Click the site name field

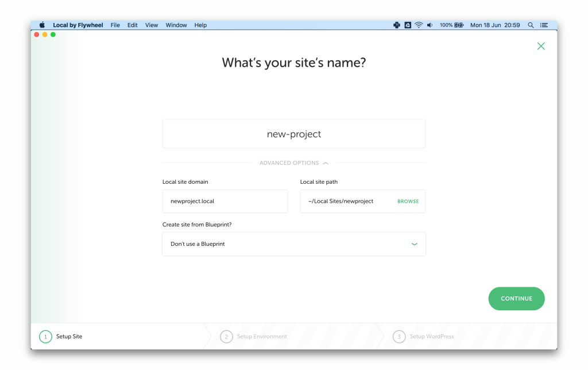[x=294, y=134]
